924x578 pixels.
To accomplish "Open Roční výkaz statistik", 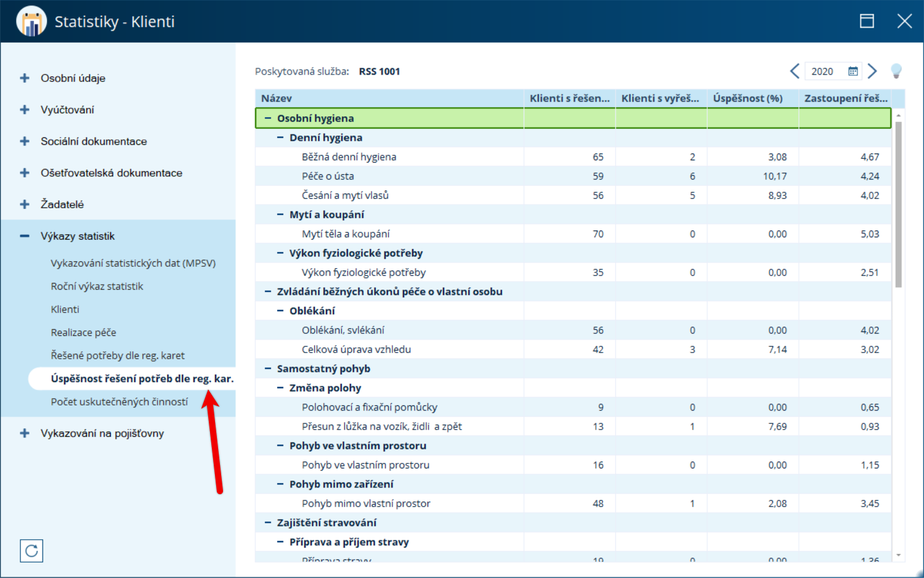I will point(97,287).
